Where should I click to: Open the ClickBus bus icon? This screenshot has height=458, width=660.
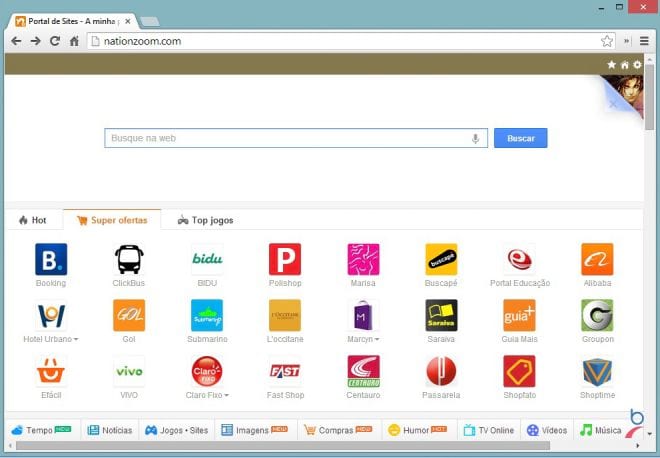[x=129, y=259]
